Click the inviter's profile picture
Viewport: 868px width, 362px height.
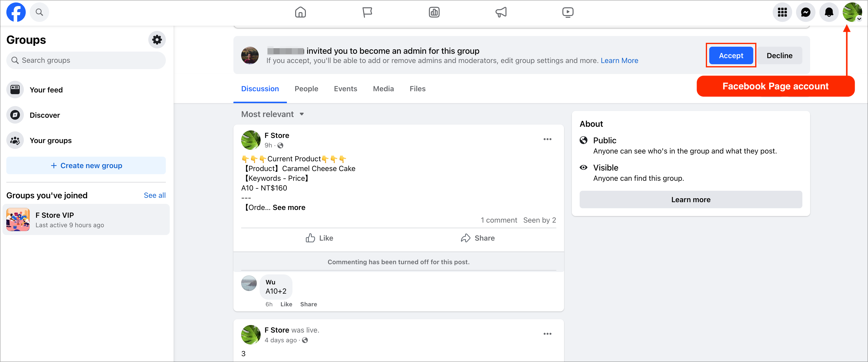(x=250, y=56)
